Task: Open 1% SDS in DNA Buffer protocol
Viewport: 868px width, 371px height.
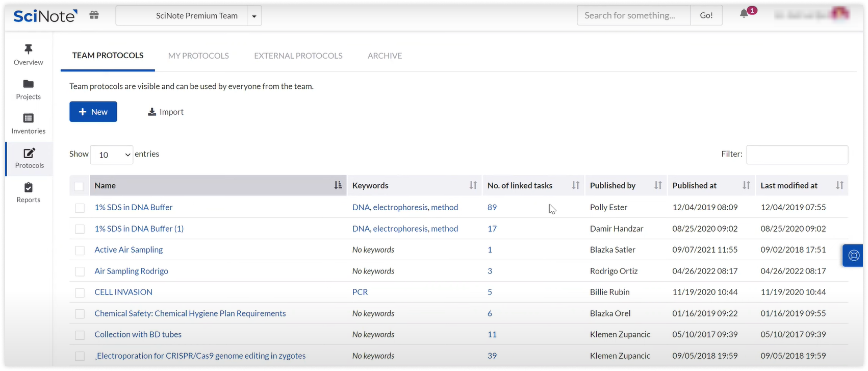Action: click(x=134, y=207)
